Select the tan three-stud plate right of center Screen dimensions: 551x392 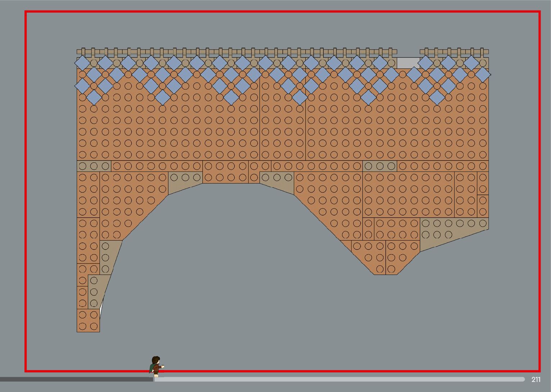coord(379,166)
